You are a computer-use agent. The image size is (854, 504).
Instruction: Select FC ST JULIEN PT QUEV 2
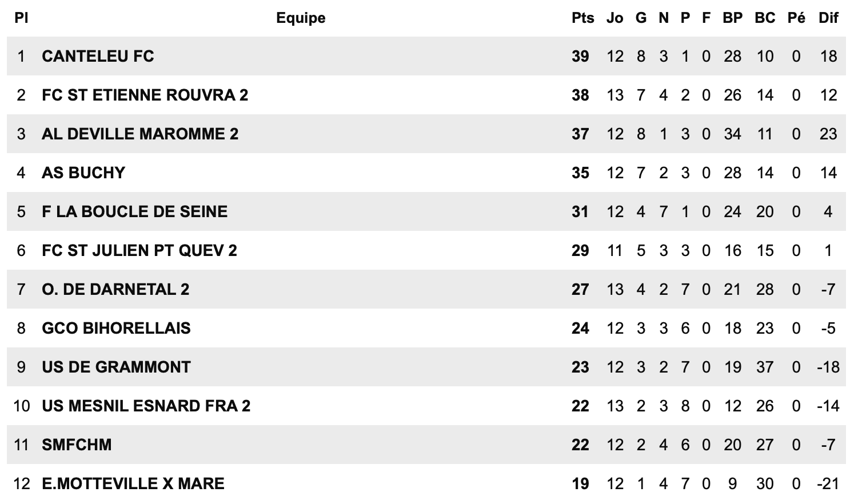[x=139, y=250]
